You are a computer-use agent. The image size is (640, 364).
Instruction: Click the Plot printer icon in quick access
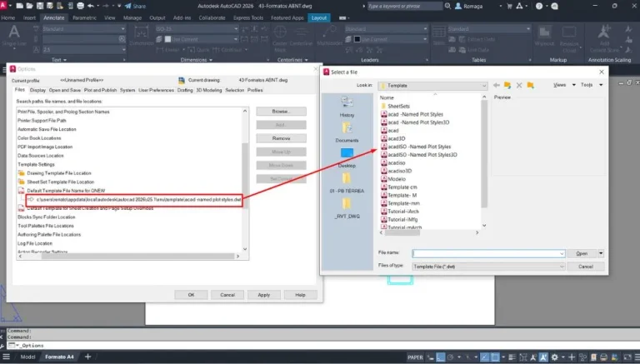click(80, 6)
